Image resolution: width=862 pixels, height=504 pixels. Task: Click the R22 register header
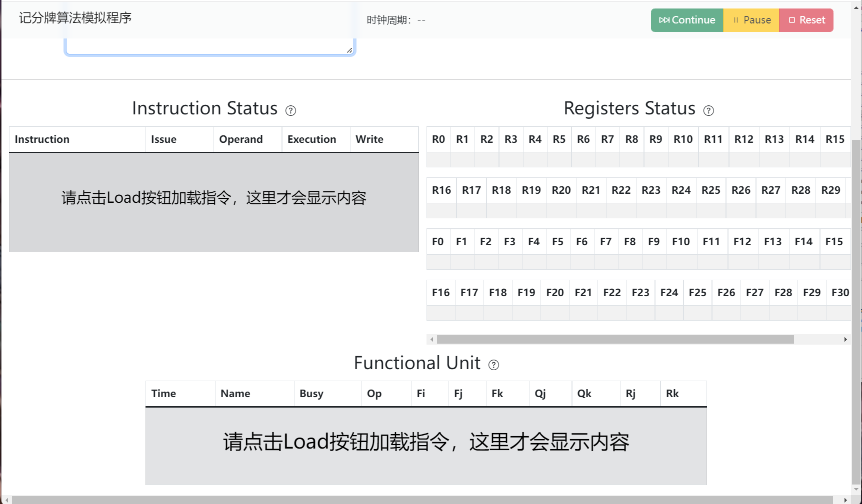pos(621,190)
